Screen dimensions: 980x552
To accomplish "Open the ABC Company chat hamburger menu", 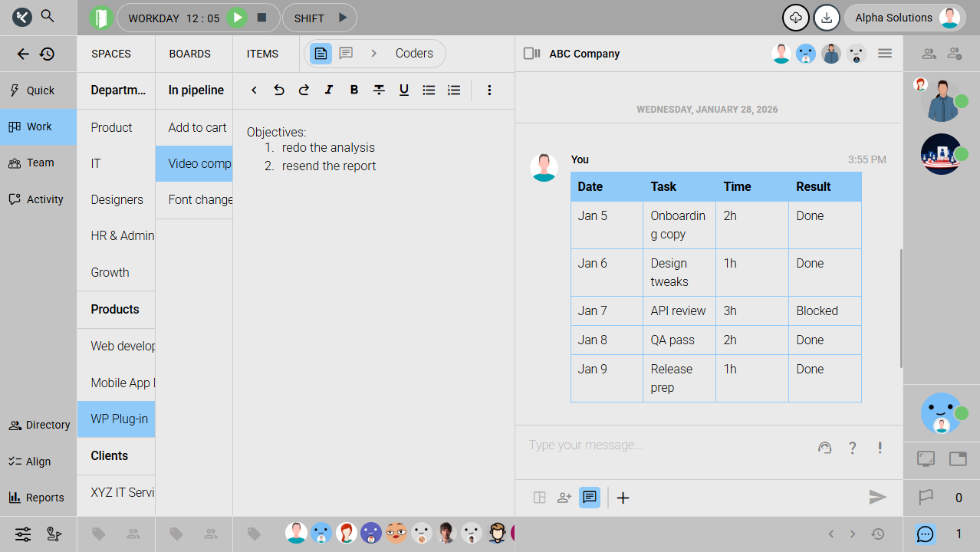I will [885, 54].
